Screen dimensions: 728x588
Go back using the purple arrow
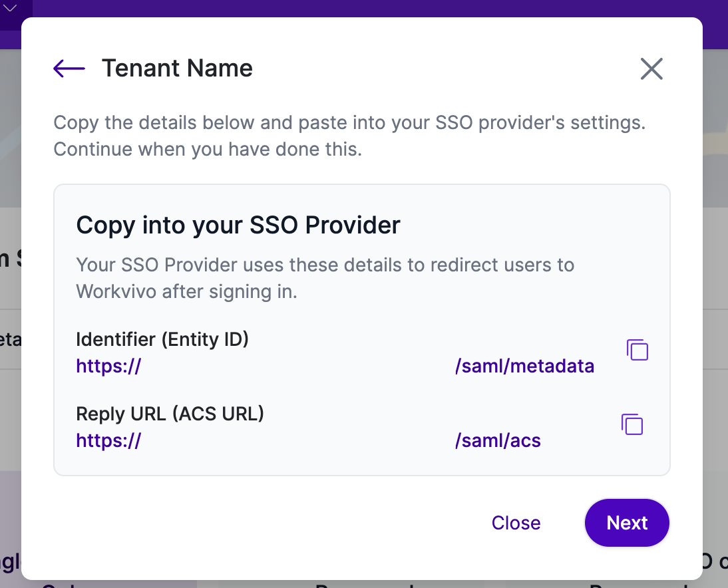(x=69, y=69)
